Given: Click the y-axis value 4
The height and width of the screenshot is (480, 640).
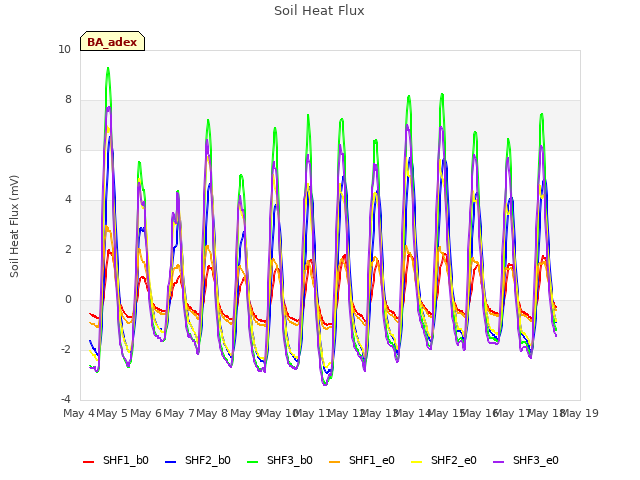Looking at the screenshot, I should tap(68, 200).
